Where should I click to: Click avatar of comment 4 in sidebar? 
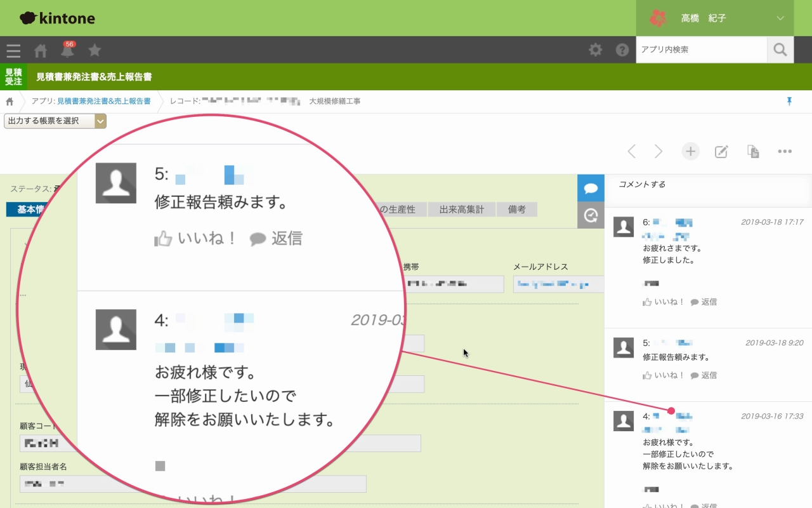pos(624,421)
